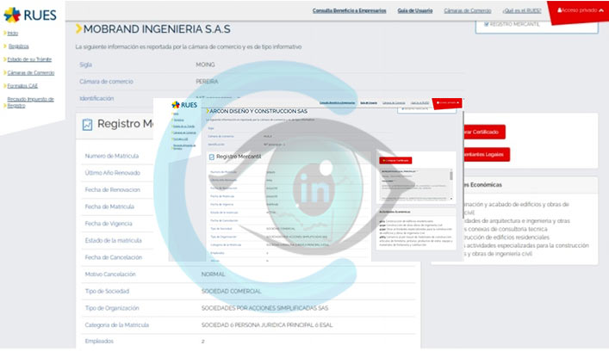The image size is (609, 364).
Task: Open Guía de Usuario in ARCON top bar
Action: click(x=369, y=103)
